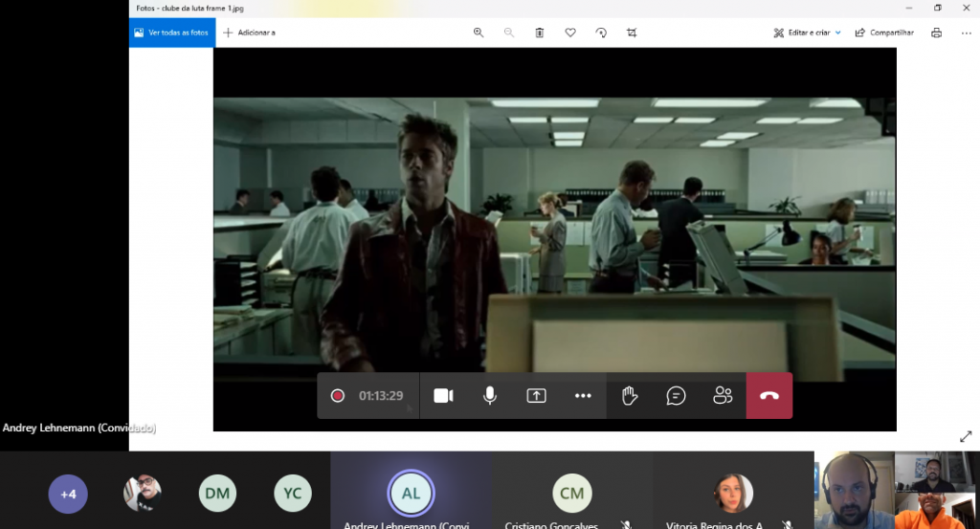Open the share screen tray
The image size is (980, 529).
pos(536,395)
